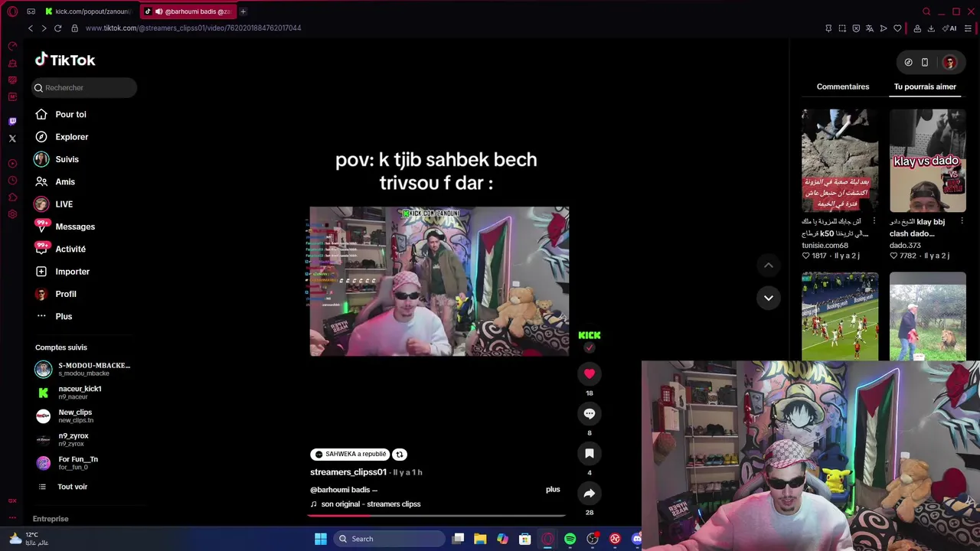Open TikTok coins icon at top right
This screenshot has width=980, height=551.
click(x=908, y=62)
